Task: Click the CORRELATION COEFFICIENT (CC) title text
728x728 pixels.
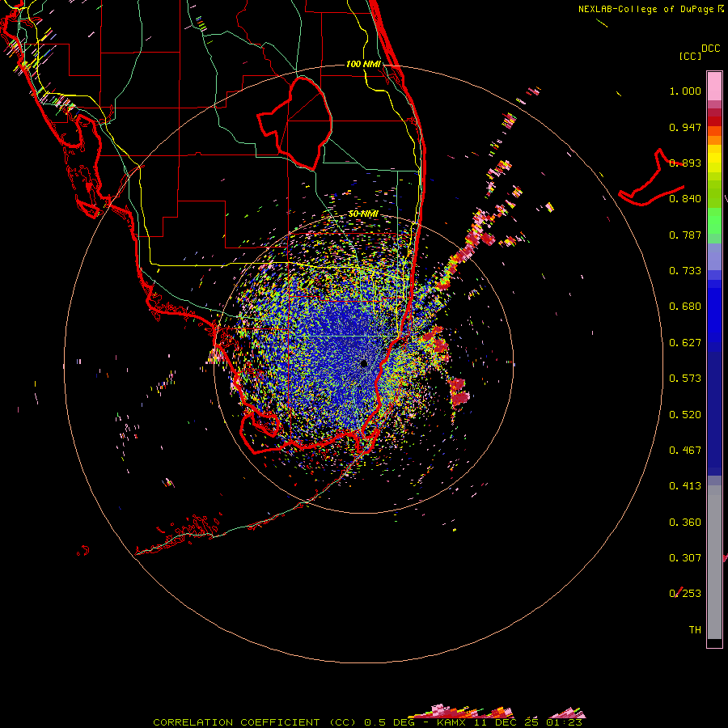Action: tap(256, 722)
